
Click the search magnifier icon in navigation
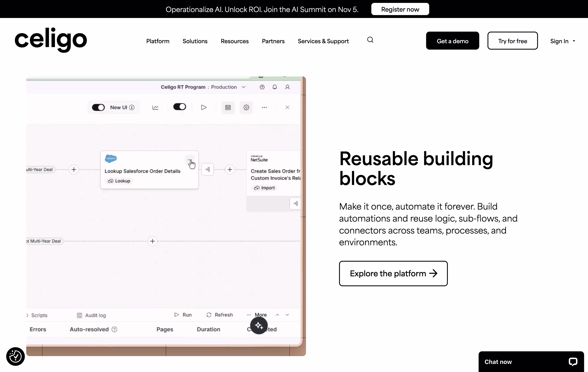(370, 40)
